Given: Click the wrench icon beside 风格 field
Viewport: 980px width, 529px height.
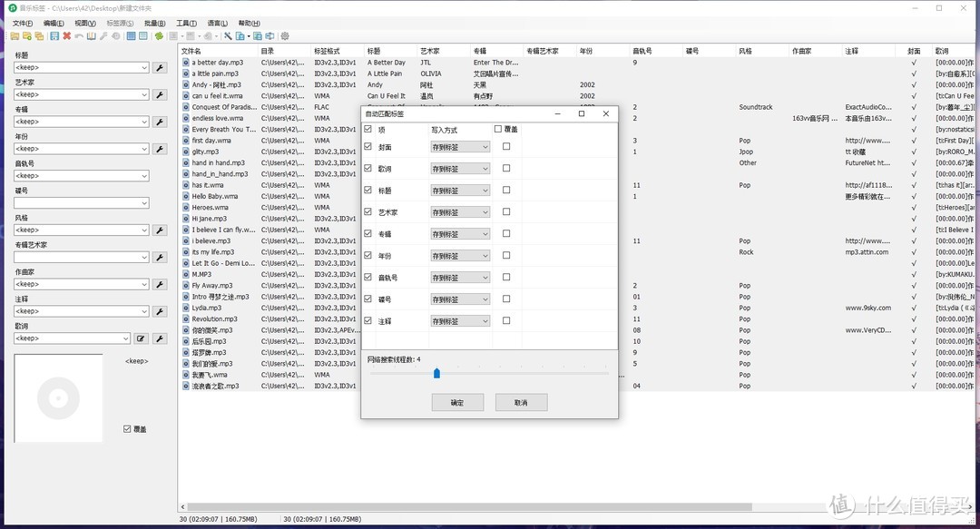Looking at the screenshot, I should point(160,230).
